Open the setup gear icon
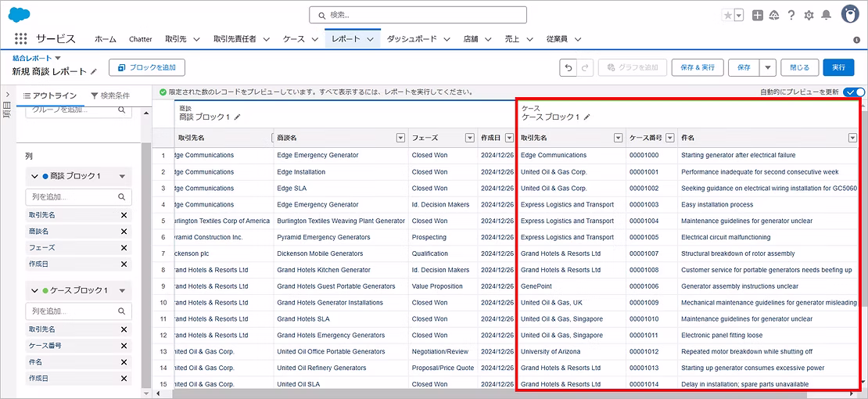 (x=809, y=16)
